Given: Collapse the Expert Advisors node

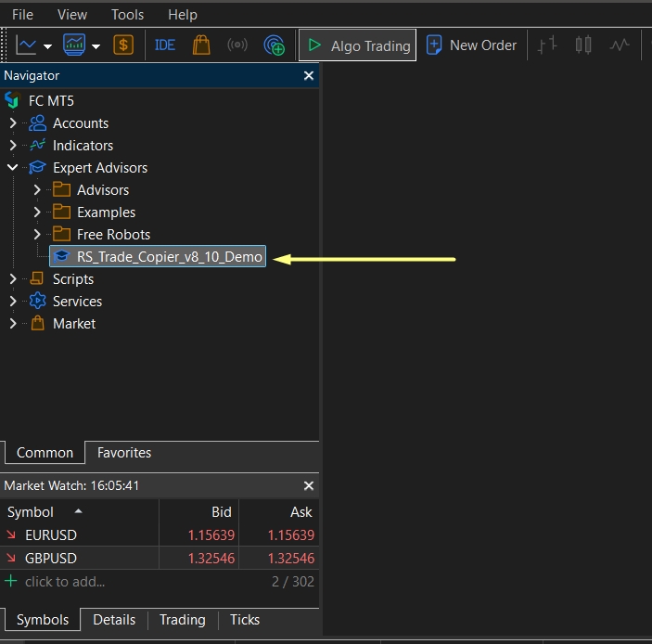Looking at the screenshot, I should (12, 167).
